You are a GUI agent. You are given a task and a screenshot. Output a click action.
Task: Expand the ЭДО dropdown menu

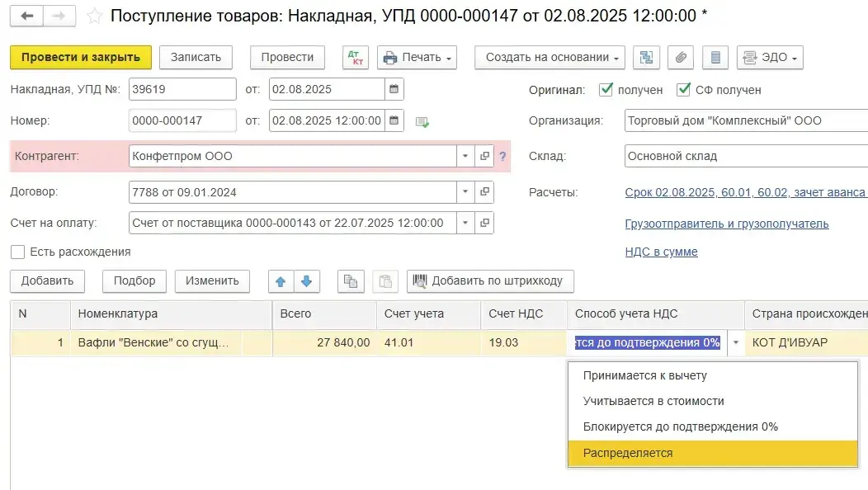click(x=770, y=58)
